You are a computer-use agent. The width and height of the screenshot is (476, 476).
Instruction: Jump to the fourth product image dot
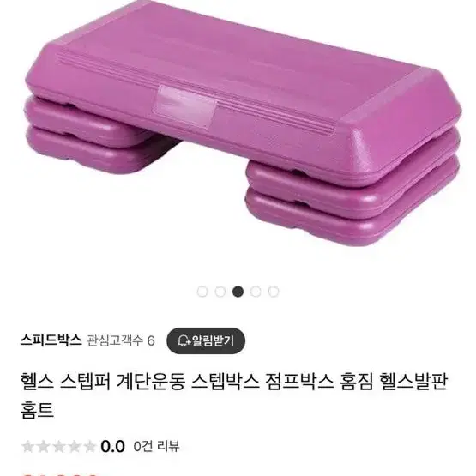click(x=256, y=292)
